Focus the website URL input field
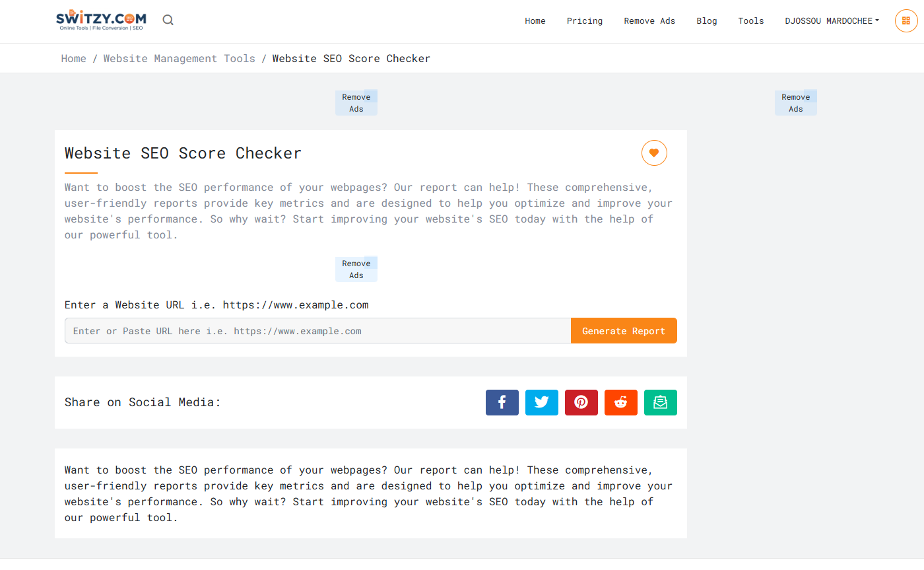Screen dimensions: 924x570 317,331
